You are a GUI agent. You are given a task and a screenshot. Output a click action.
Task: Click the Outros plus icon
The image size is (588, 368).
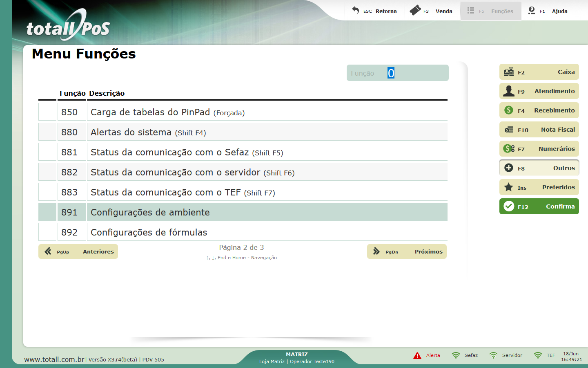[x=509, y=168]
